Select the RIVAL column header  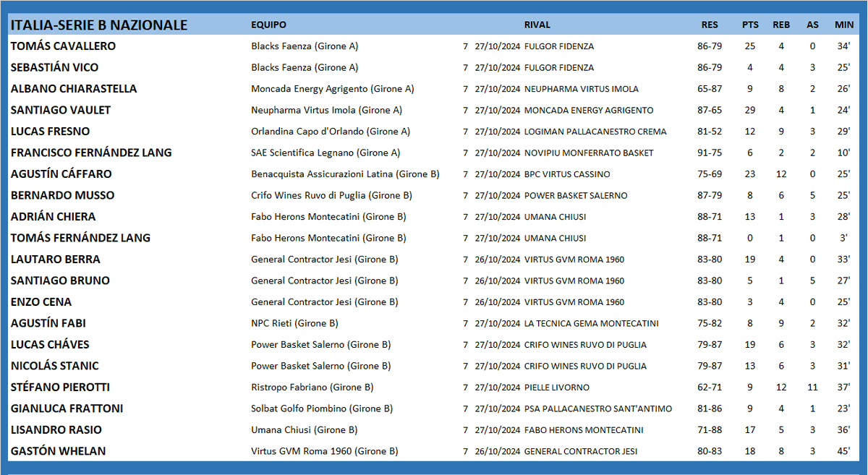[537, 25]
